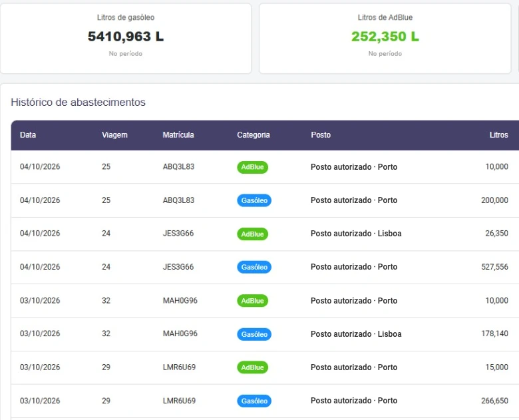
Task: Click the 200,000 litres value
Action: (x=494, y=200)
